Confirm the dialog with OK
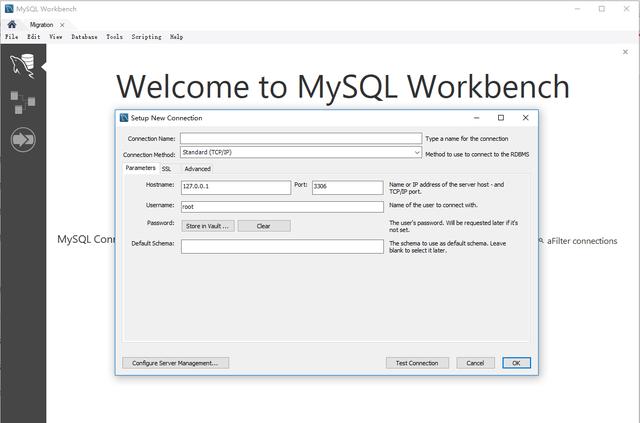Image resolution: width=640 pixels, height=423 pixels. click(x=516, y=363)
